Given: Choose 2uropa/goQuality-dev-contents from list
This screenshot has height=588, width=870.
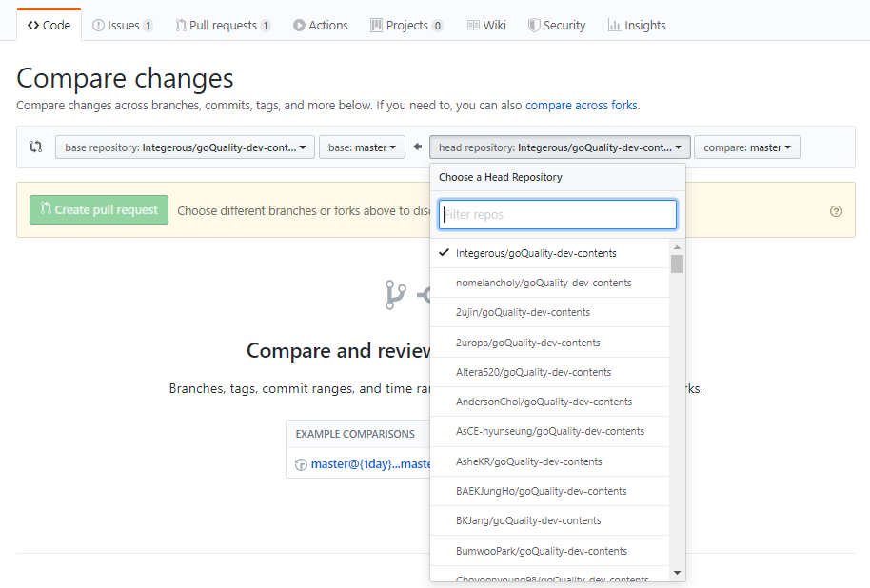Looking at the screenshot, I should (x=550, y=343).
